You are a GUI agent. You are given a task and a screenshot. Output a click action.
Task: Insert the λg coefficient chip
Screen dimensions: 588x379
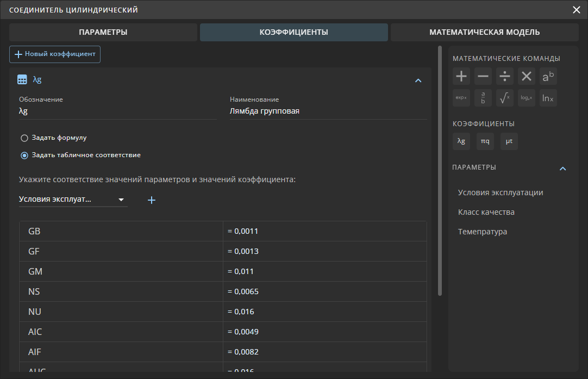pyautogui.click(x=461, y=141)
